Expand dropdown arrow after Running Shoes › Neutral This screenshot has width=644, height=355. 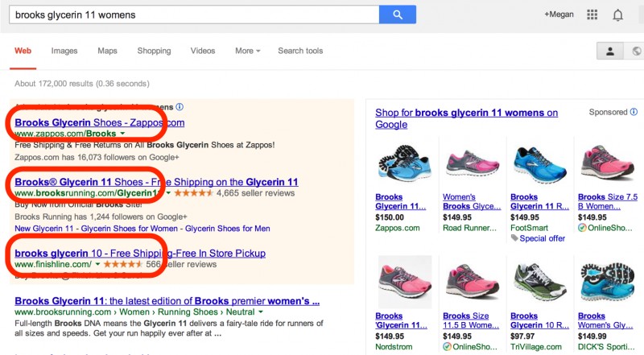[x=260, y=312]
